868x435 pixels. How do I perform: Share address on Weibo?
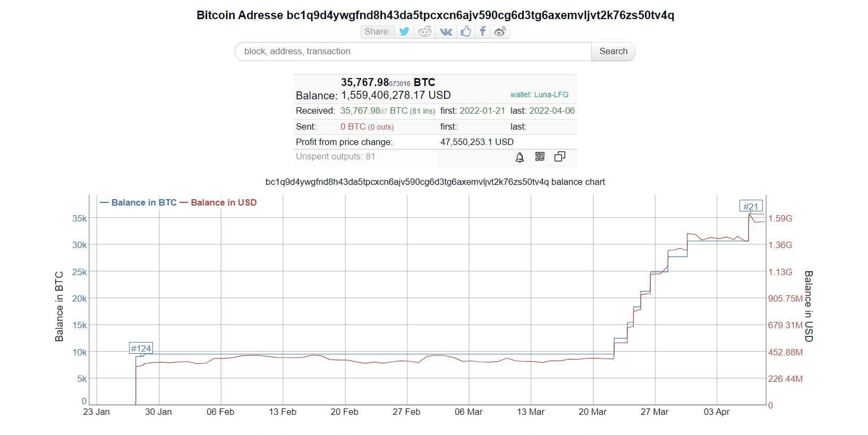(500, 31)
